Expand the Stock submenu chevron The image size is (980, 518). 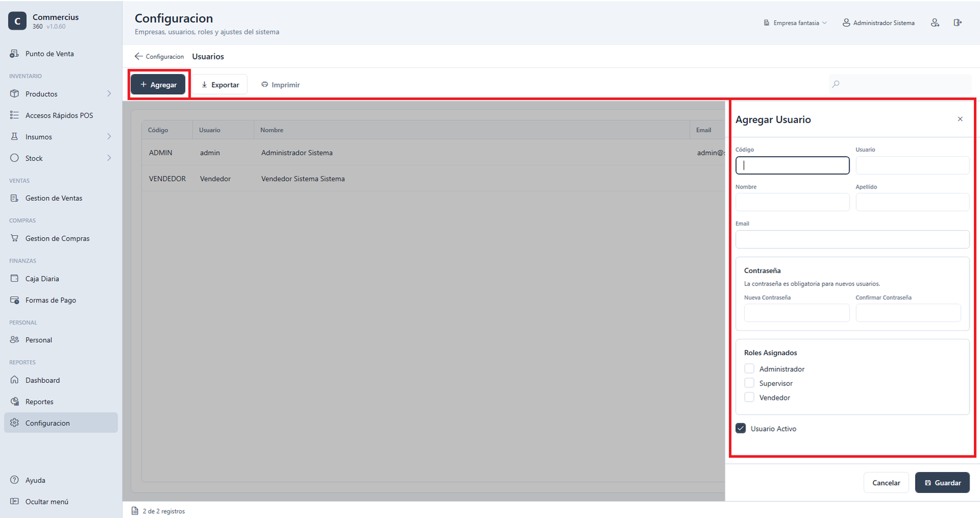(x=109, y=158)
